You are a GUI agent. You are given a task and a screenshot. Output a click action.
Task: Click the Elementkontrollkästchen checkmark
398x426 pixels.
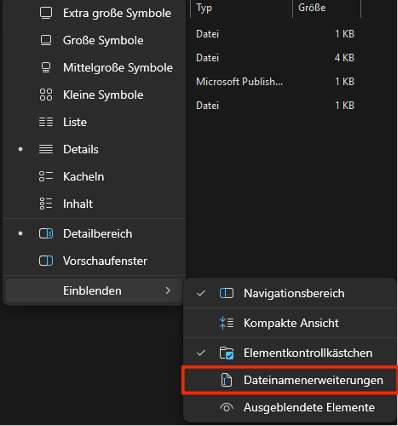point(201,353)
